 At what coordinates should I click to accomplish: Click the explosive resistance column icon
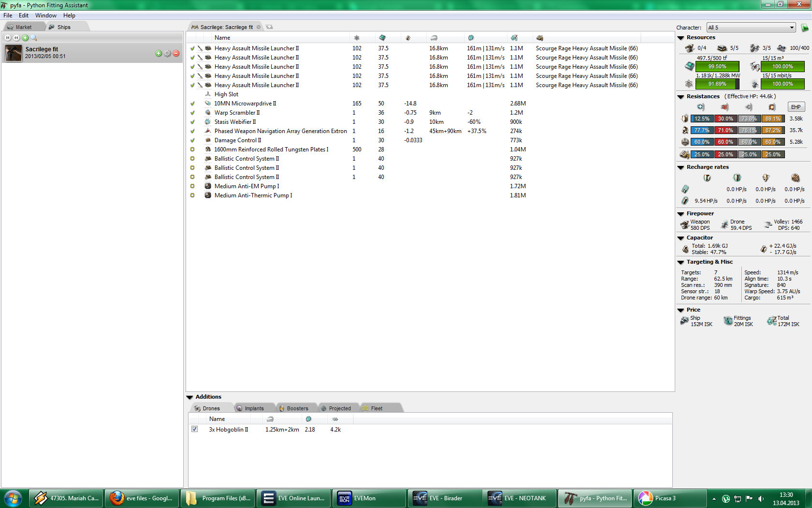pos(772,107)
